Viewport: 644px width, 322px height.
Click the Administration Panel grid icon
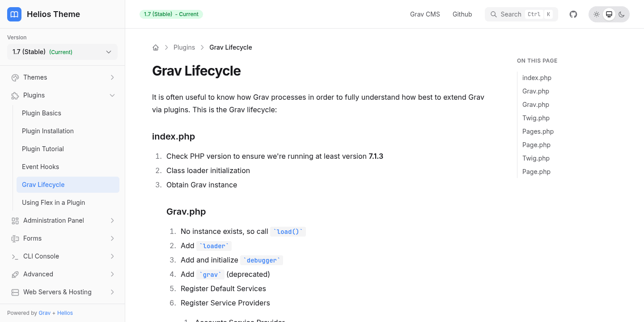[x=15, y=220]
